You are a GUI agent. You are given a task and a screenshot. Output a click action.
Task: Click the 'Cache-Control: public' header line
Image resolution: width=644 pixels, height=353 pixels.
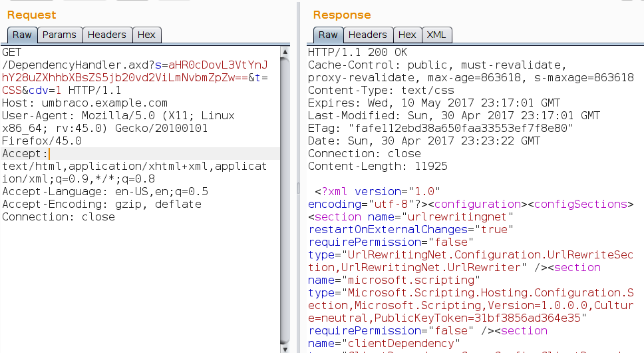tap(437, 65)
